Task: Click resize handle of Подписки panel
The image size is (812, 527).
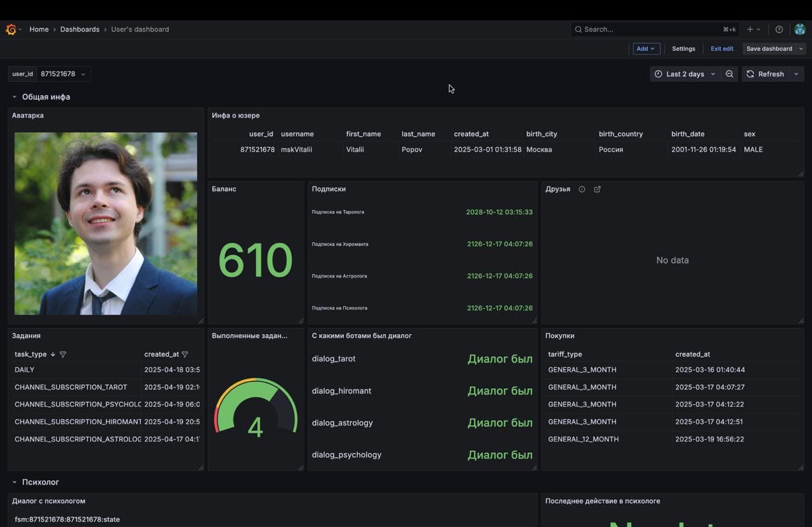Action: [x=534, y=321]
